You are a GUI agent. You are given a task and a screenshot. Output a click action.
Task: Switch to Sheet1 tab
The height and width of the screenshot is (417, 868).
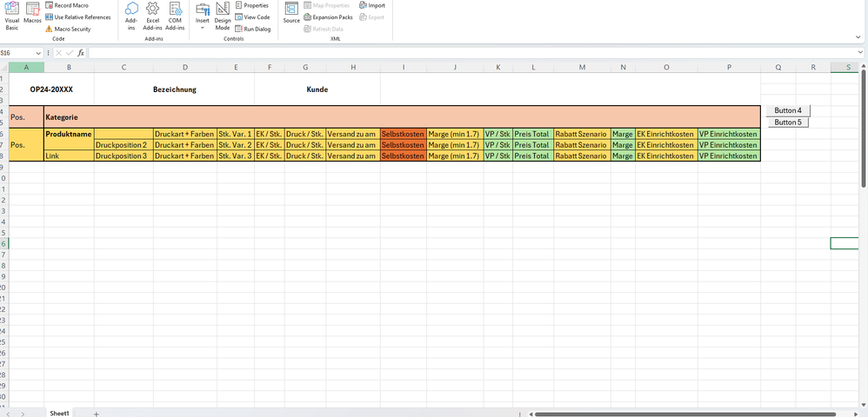click(x=59, y=414)
